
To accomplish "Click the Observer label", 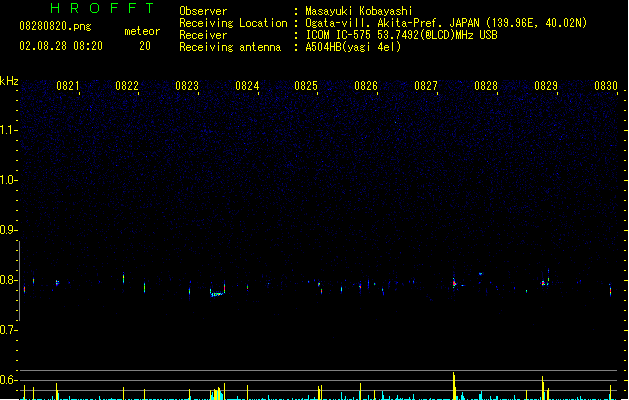I will point(203,11).
